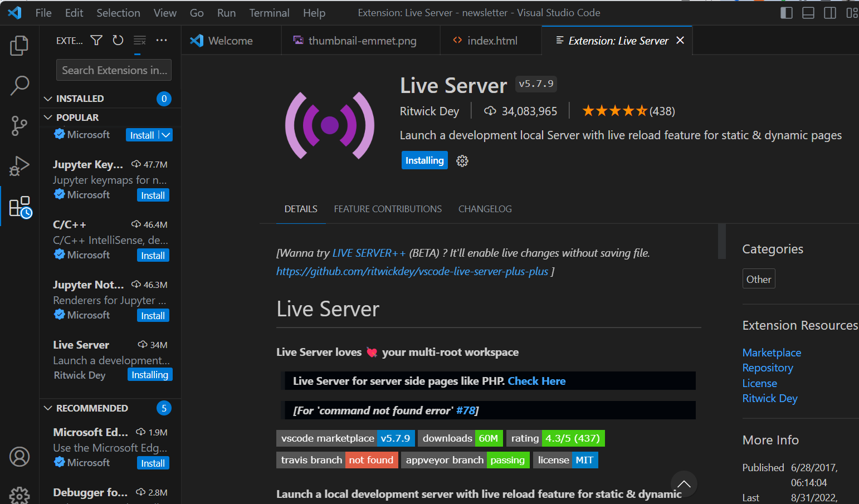Switch to the Welcome tab
The height and width of the screenshot is (504, 859).
(232, 40)
